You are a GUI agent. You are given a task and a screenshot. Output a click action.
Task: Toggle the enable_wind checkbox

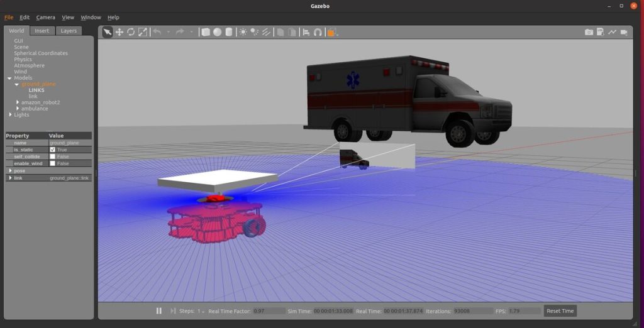[x=53, y=163]
